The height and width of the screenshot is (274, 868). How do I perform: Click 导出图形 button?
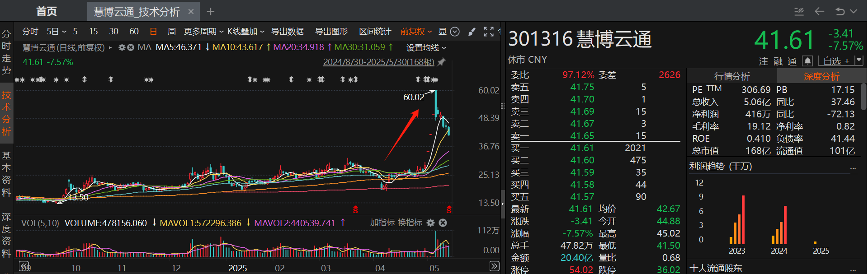[331, 32]
